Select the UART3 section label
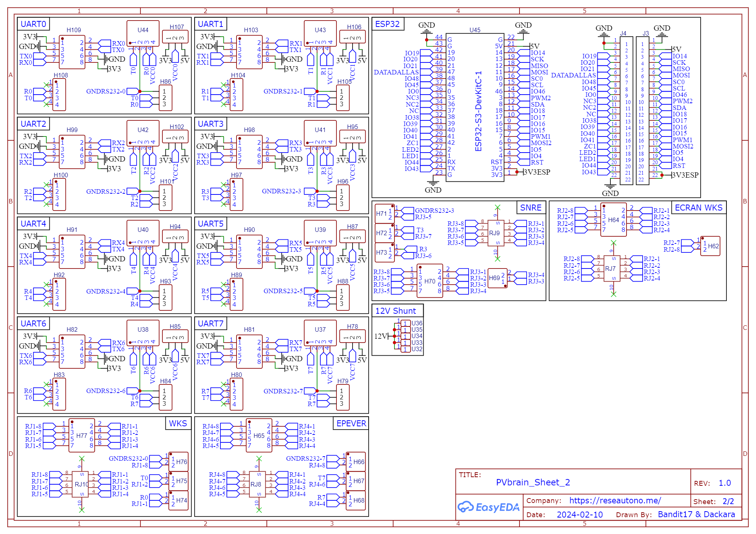The width and height of the screenshot is (756, 534). [211, 124]
